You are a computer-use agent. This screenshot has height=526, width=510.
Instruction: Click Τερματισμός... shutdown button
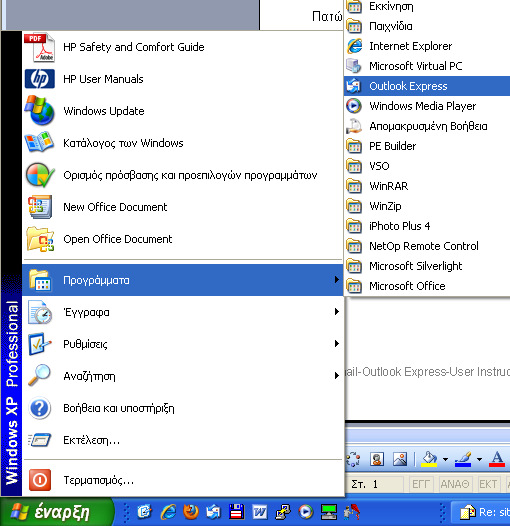tap(183, 480)
